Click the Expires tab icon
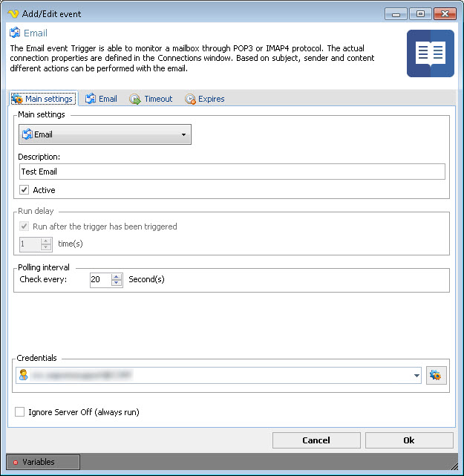Viewport: 464px width, 476px height. point(190,99)
